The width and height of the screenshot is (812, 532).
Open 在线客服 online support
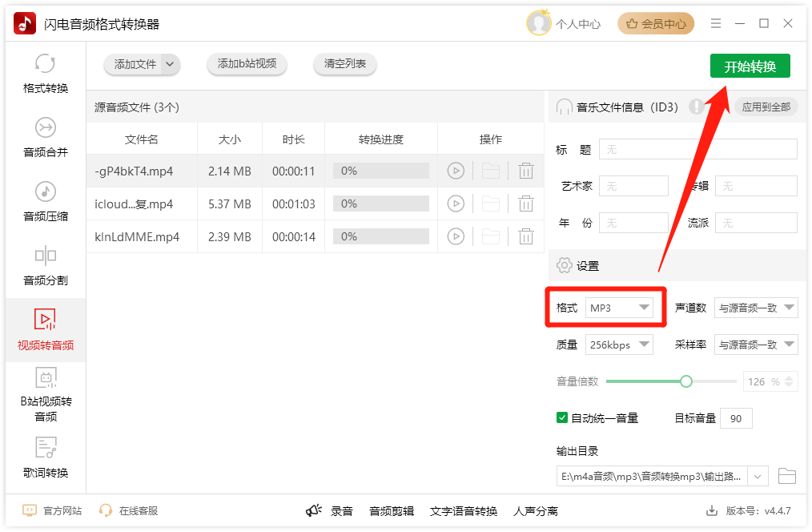[x=128, y=511]
